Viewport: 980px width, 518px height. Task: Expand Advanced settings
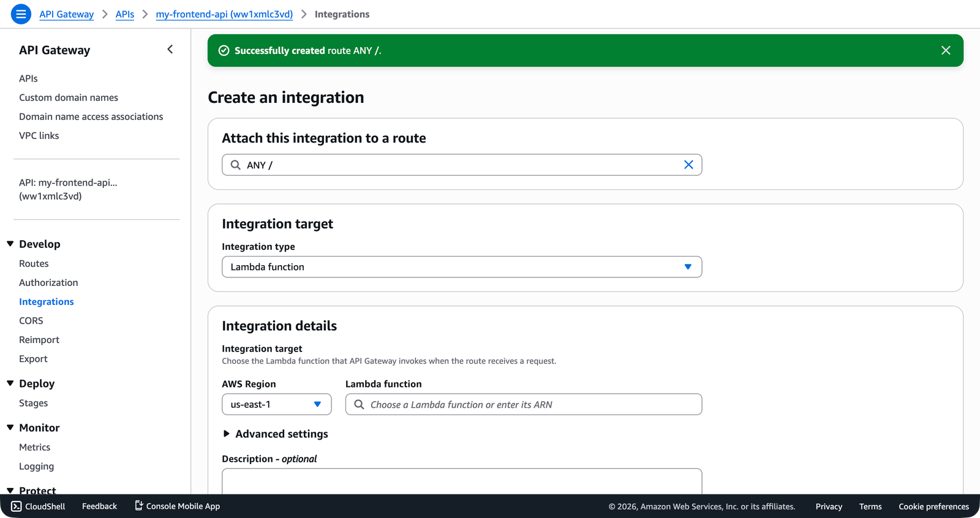(x=276, y=434)
